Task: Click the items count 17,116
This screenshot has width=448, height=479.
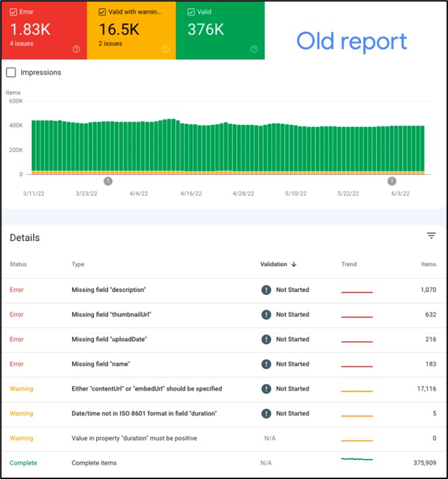Action: 427,389
